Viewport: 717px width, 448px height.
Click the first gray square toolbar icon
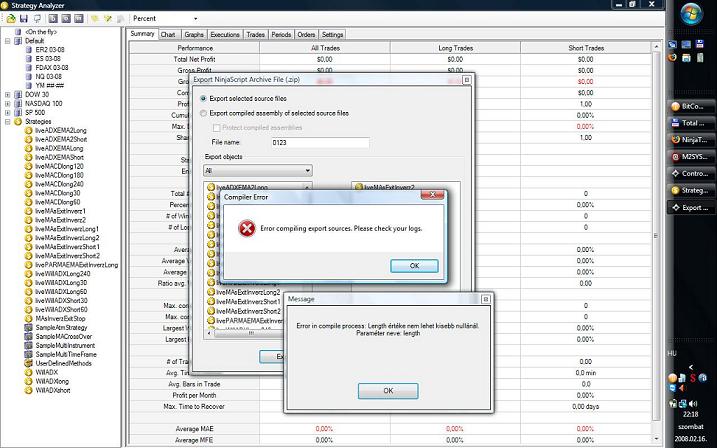pyautogui.click(x=53, y=19)
